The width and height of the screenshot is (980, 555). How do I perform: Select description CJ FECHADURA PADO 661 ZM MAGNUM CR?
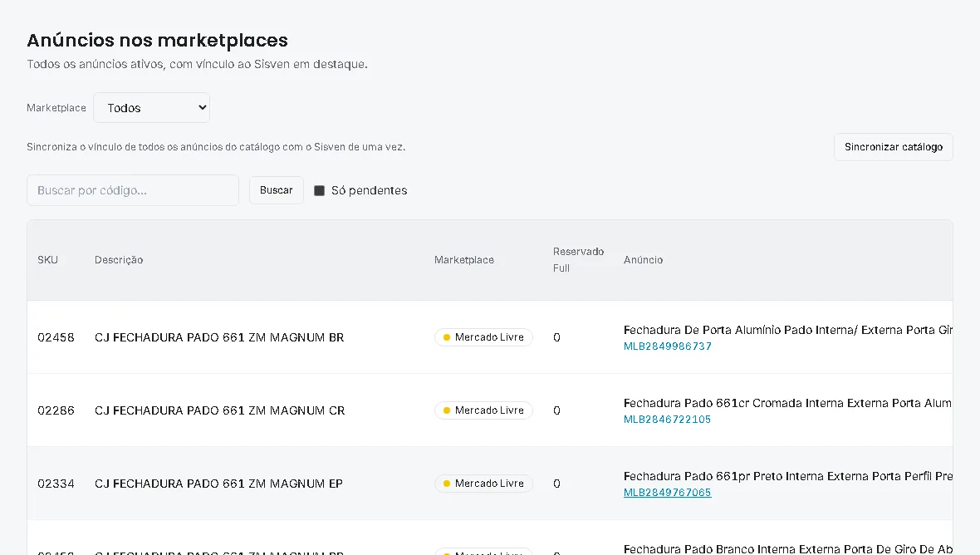[x=219, y=410]
